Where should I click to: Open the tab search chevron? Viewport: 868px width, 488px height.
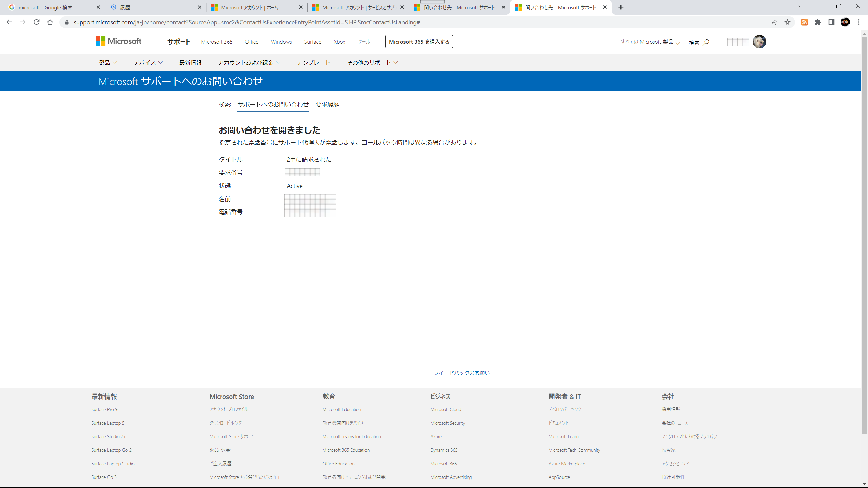coord(800,6)
